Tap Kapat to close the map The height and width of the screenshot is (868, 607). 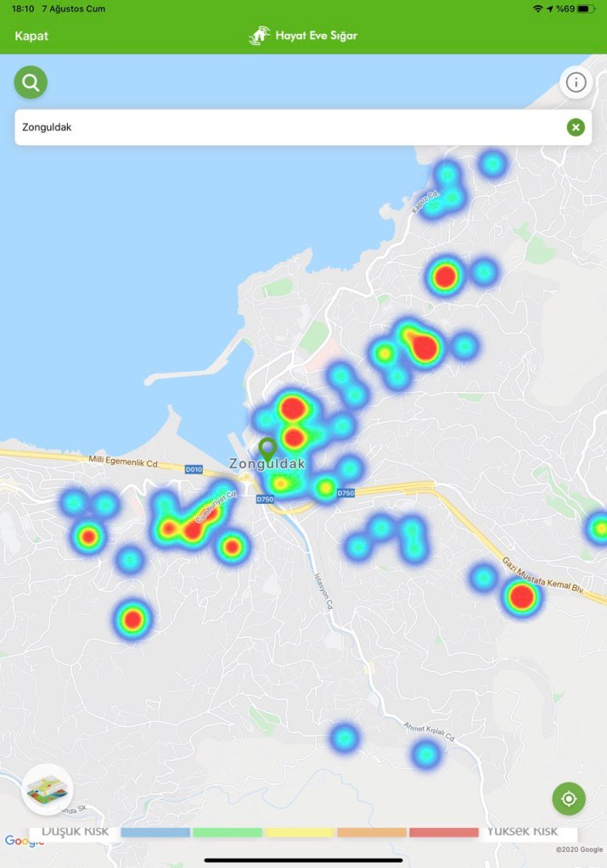(x=31, y=36)
